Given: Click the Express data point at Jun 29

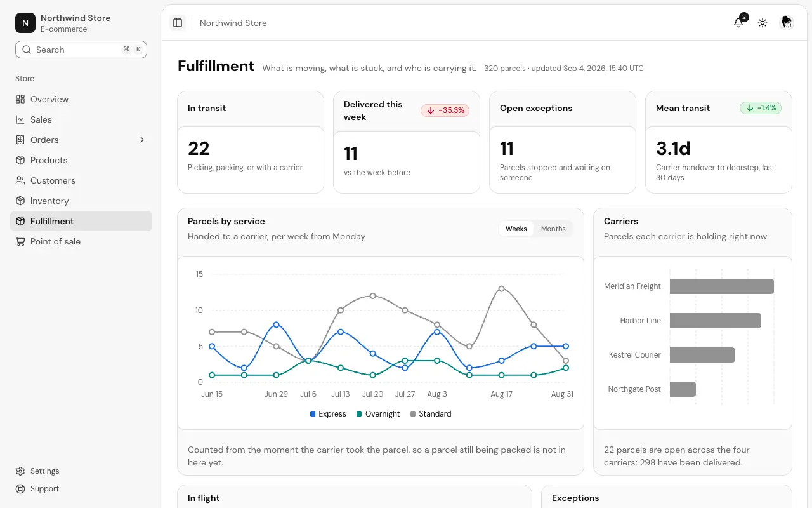Looking at the screenshot, I should point(276,324).
